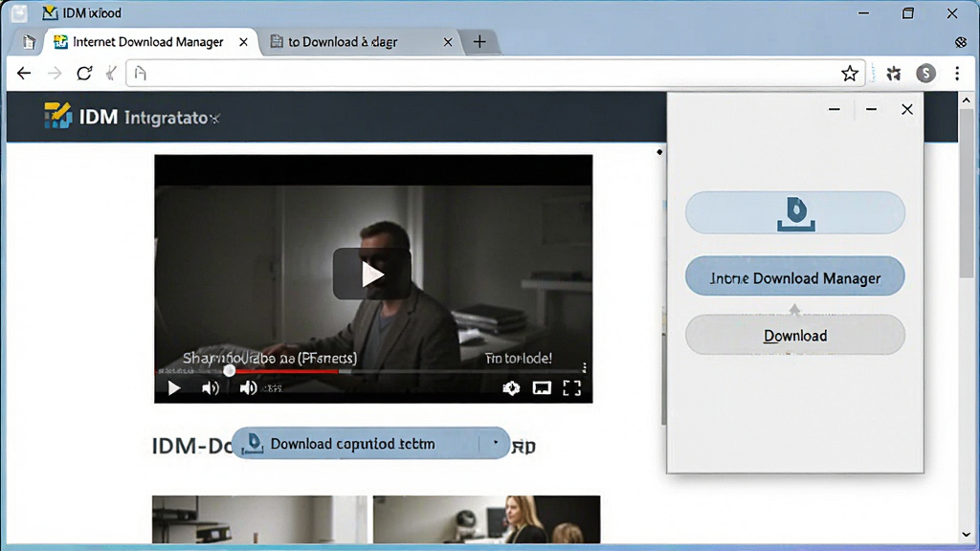Play the video with center play button
The image size is (980, 551).
(x=372, y=275)
